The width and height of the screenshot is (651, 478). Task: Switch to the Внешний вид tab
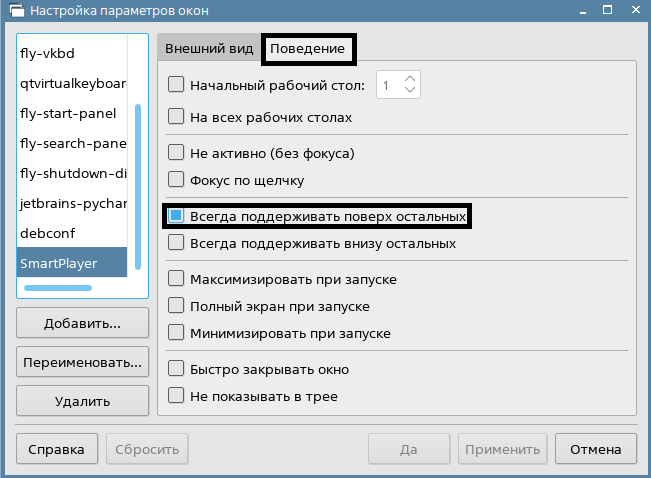(x=208, y=49)
